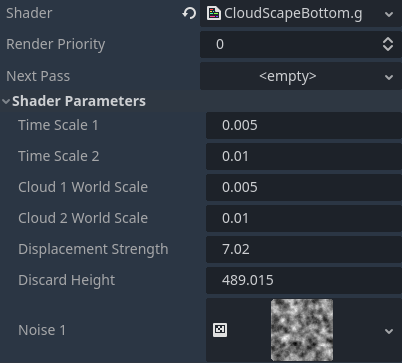402x363 pixels.
Task: Click the Cloud 2 World Scale value field
Action: [304, 218]
